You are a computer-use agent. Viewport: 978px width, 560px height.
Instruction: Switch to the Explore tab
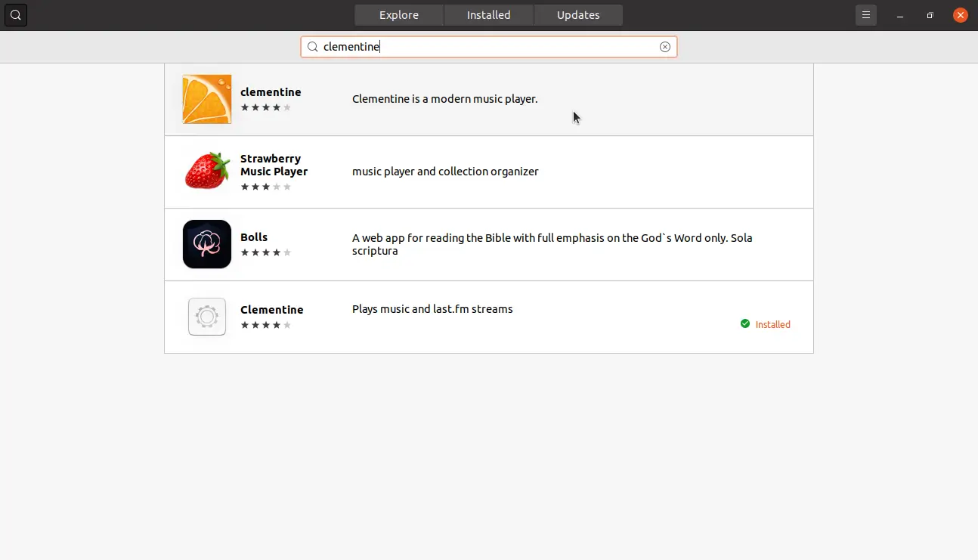coord(399,15)
